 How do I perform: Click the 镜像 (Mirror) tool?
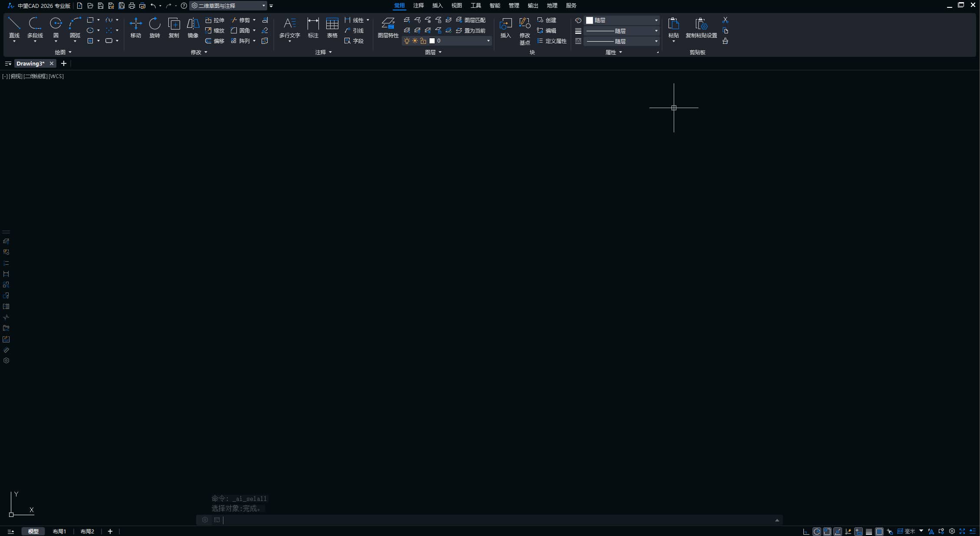tap(193, 28)
